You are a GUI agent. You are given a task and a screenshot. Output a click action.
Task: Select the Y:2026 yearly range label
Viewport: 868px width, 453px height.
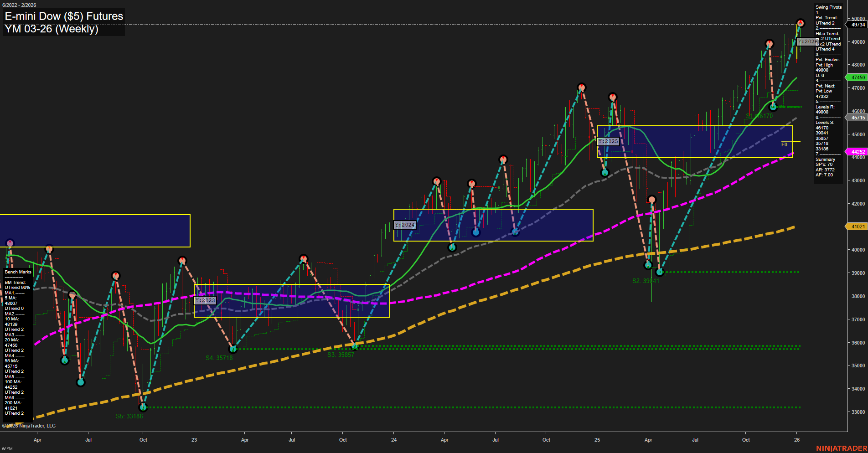(x=807, y=41)
